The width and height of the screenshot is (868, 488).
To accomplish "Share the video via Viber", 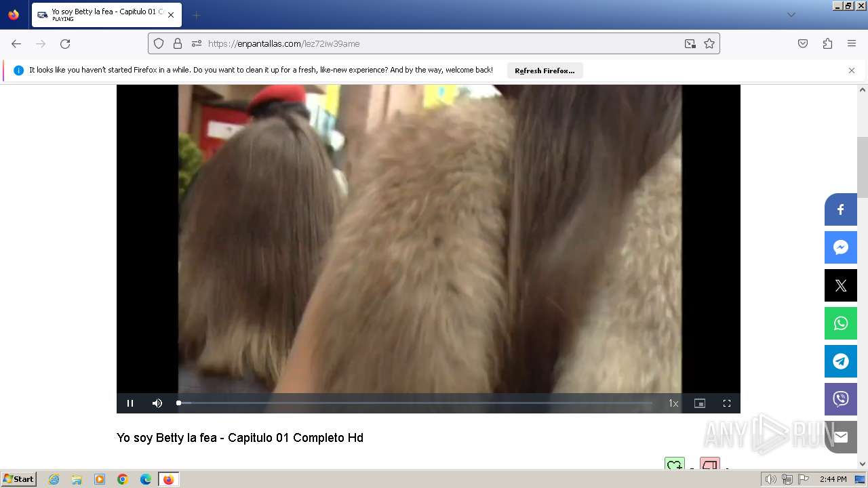I will point(841,399).
